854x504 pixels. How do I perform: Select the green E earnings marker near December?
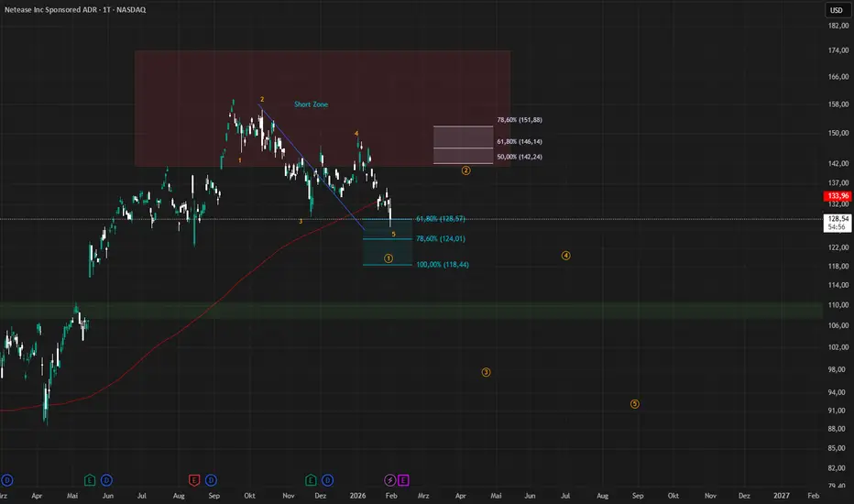coord(312,479)
